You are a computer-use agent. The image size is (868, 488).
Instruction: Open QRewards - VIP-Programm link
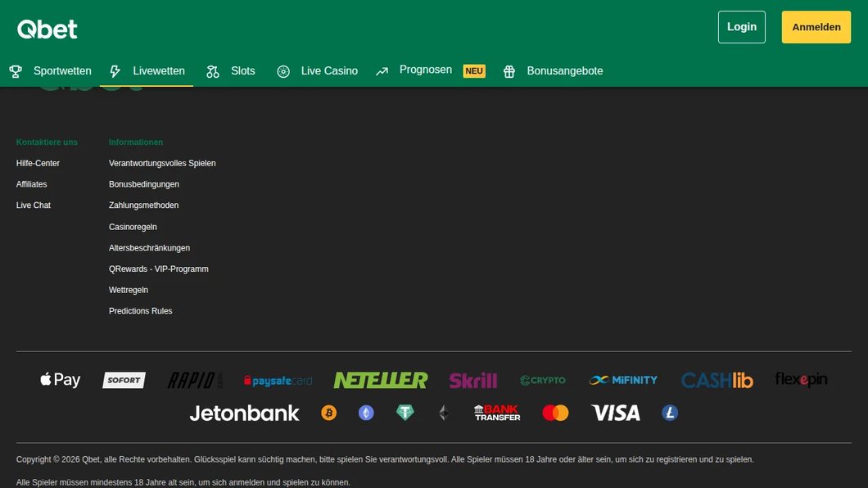click(158, 269)
